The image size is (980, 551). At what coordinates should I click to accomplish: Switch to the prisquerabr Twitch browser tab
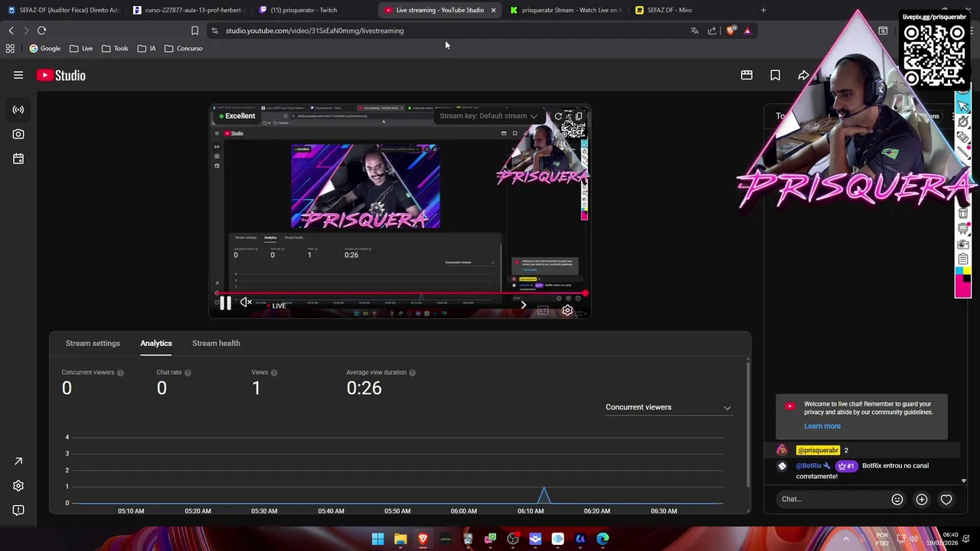point(312,10)
